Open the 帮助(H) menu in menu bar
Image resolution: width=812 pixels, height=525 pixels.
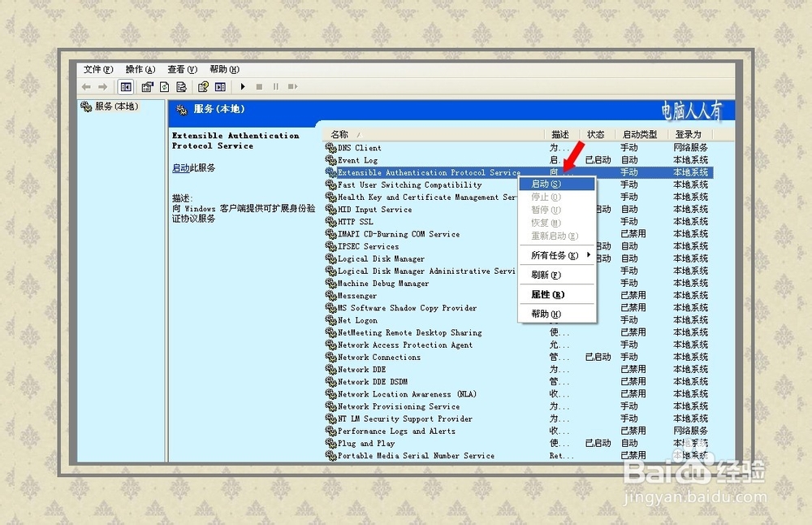(224, 69)
